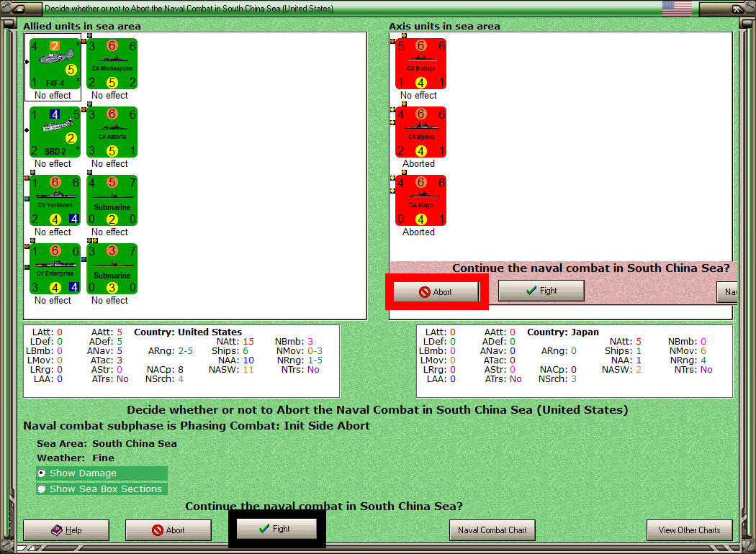Click the NAtt: 15 value for United States

click(248, 342)
